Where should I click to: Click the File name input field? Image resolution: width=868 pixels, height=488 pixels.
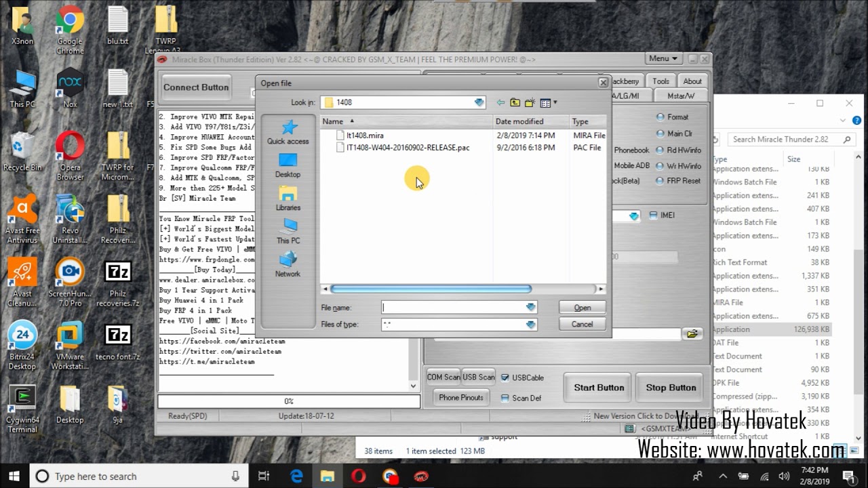(453, 307)
